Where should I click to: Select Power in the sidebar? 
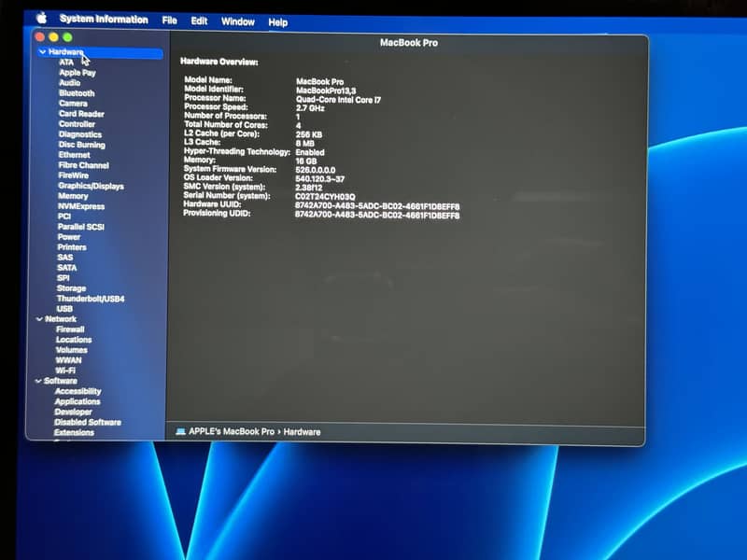pos(68,237)
